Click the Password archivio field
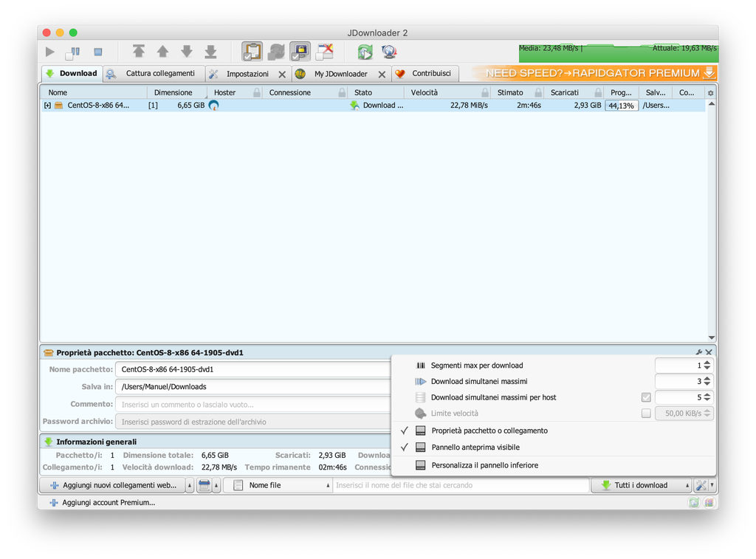This screenshot has width=756, height=559. coord(252,422)
